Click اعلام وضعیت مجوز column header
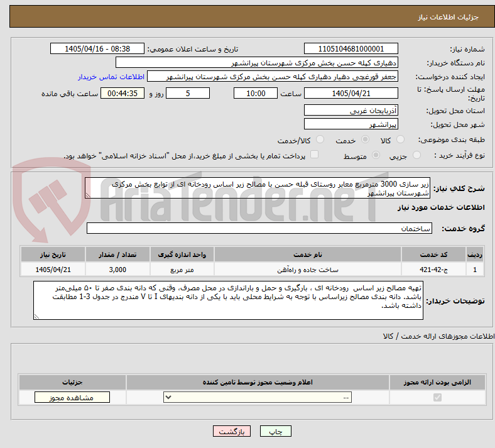495x448 pixels. pyautogui.click(x=258, y=382)
